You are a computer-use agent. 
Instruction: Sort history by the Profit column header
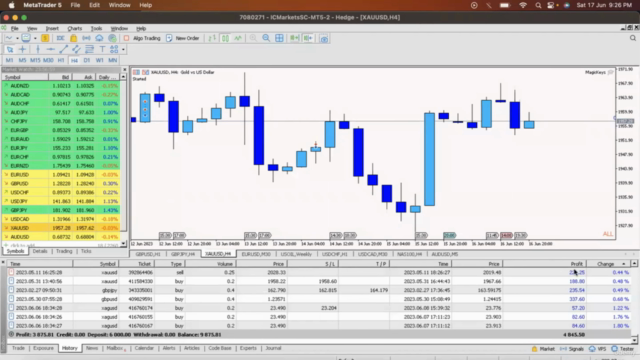[x=545, y=264]
